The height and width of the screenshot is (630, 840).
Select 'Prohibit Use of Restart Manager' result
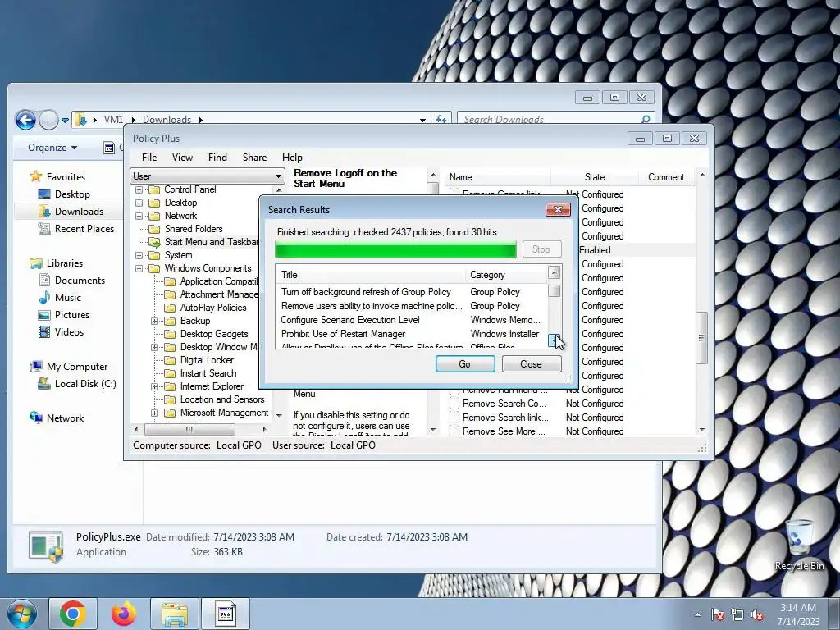tap(343, 334)
